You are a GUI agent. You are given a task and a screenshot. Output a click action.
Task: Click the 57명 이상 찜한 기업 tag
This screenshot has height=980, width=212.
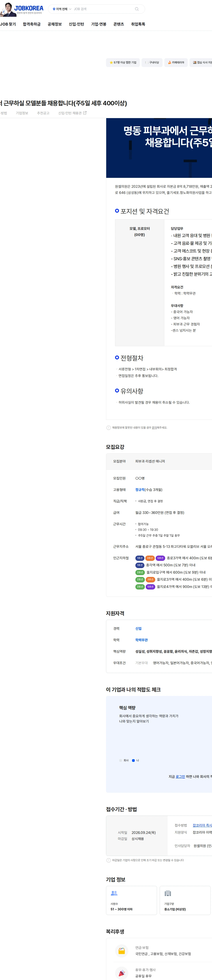(x=123, y=62)
